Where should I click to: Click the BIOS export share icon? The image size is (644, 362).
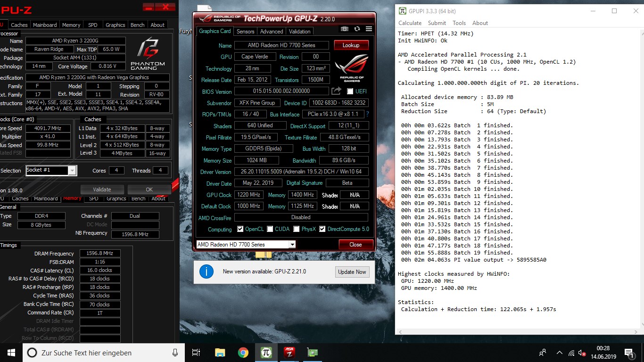pos(336,91)
